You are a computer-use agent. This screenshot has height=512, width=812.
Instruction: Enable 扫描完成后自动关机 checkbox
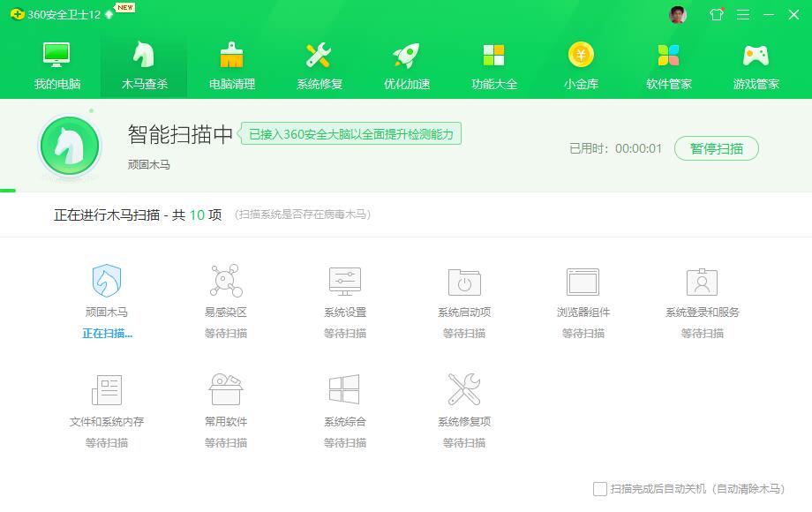(600, 489)
